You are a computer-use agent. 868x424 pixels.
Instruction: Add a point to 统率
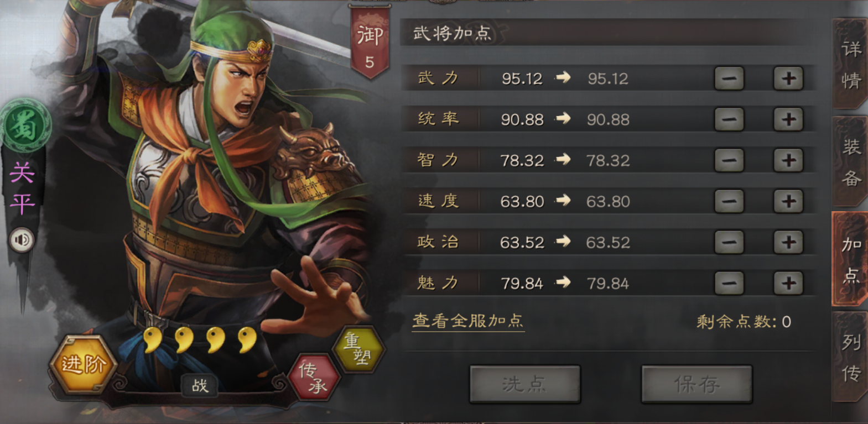(788, 119)
